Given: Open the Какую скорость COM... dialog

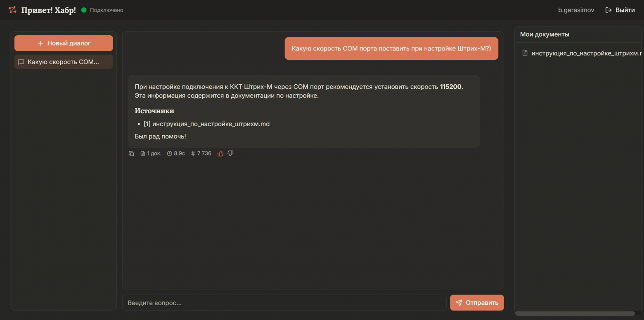Looking at the screenshot, I should click(64, 62).
